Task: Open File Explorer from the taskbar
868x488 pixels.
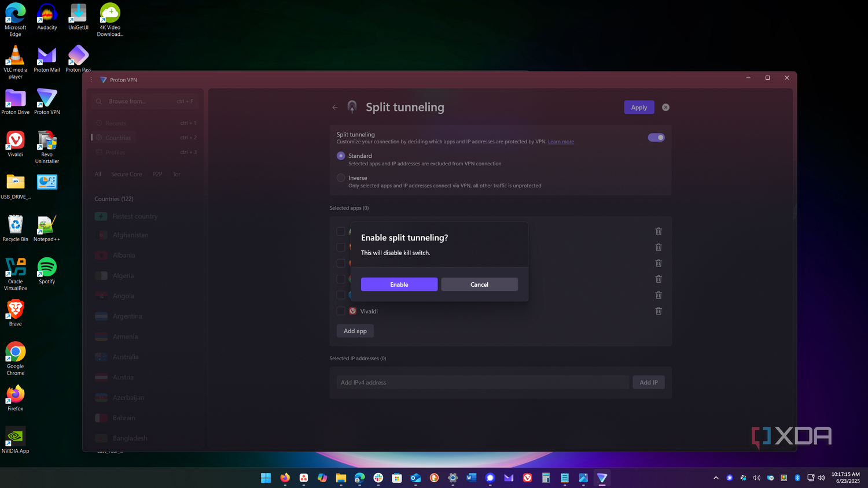Action: pos(341,478)
